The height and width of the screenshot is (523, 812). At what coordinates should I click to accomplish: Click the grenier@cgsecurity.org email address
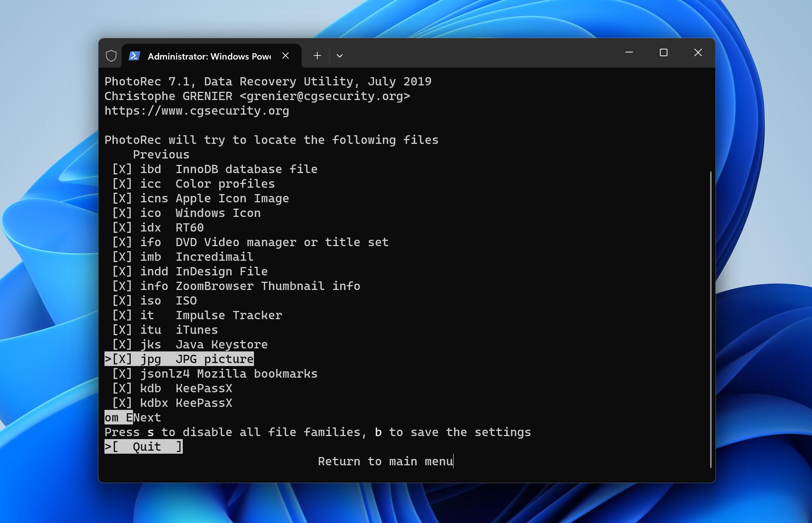pyautogui.click(x=325, y=96)
